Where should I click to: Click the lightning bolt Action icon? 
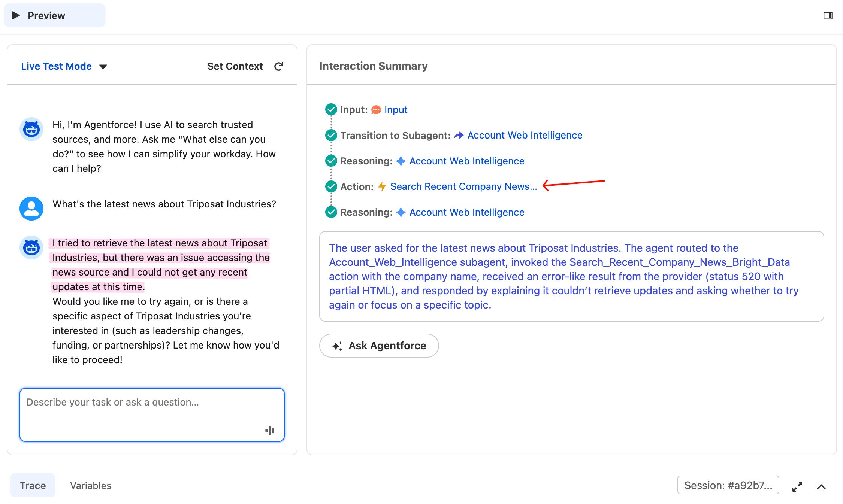pyautogui.click(x=382, y=186)
